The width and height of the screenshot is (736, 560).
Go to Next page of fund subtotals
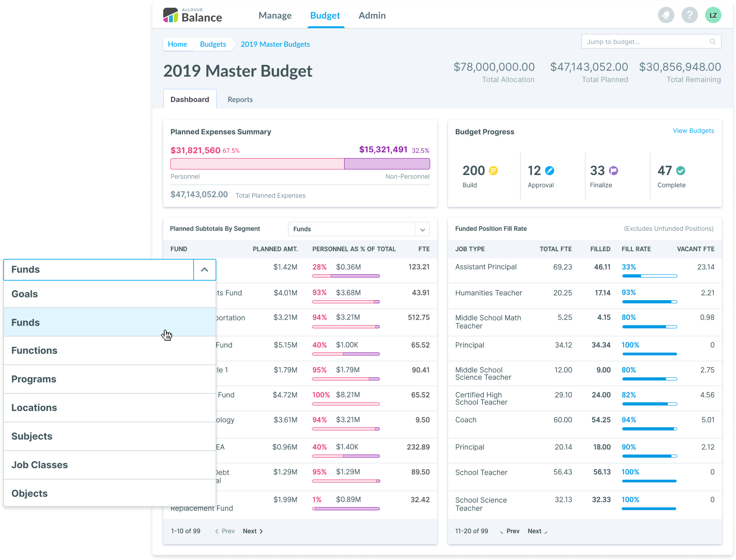[253, 531]
